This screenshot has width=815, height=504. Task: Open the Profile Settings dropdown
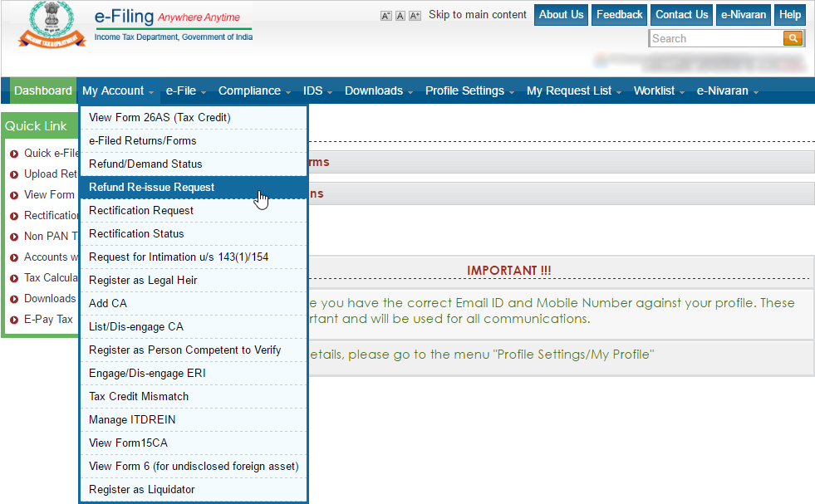tap(469, 91)
